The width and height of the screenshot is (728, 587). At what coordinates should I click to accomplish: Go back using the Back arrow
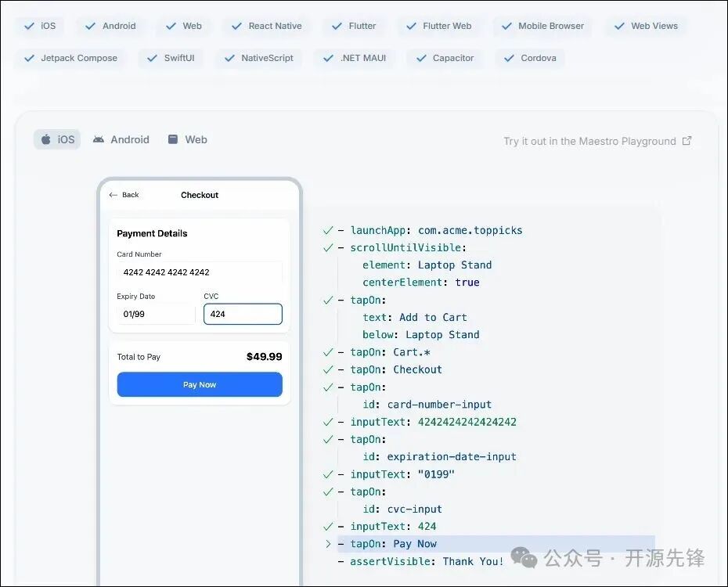[113, 195]
